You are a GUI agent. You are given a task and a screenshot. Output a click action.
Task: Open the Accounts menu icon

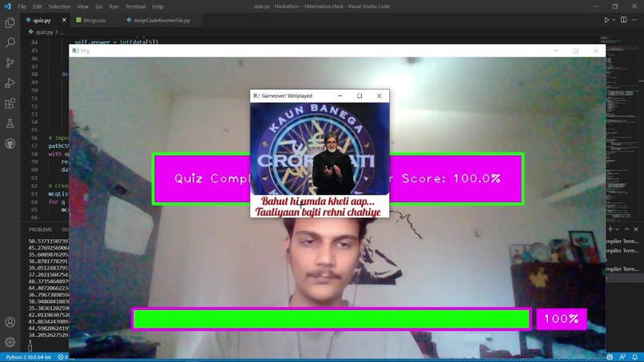click(x=10, y=322)
